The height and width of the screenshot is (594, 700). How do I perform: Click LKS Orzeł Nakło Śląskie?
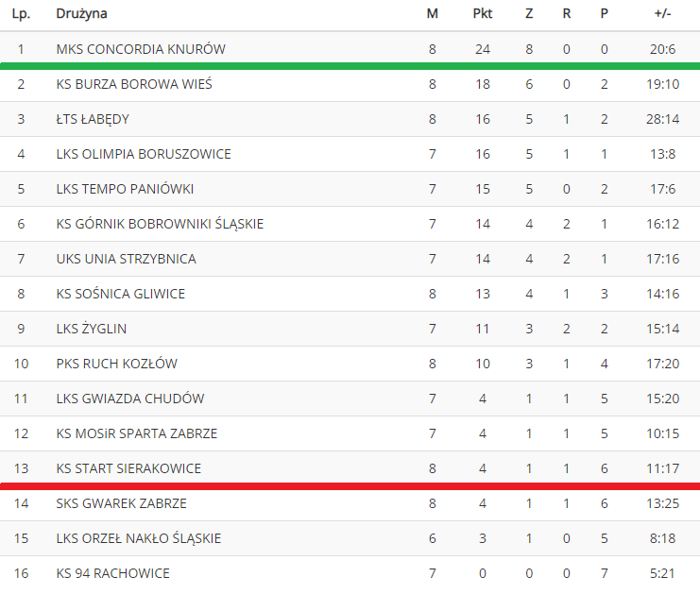click(x=139, y=538)
